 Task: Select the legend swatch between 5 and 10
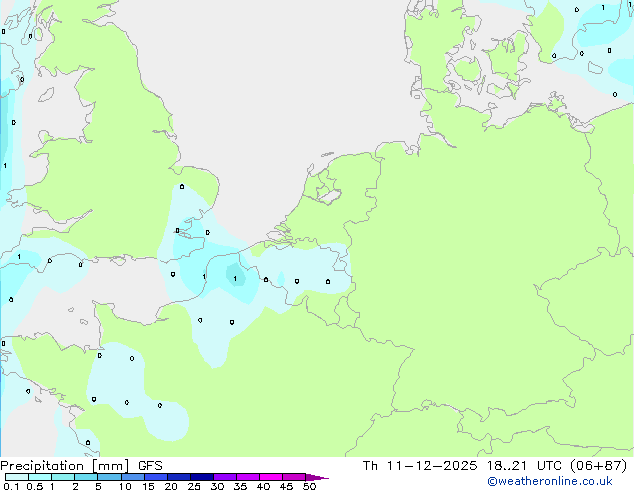(x=109, y=477)
